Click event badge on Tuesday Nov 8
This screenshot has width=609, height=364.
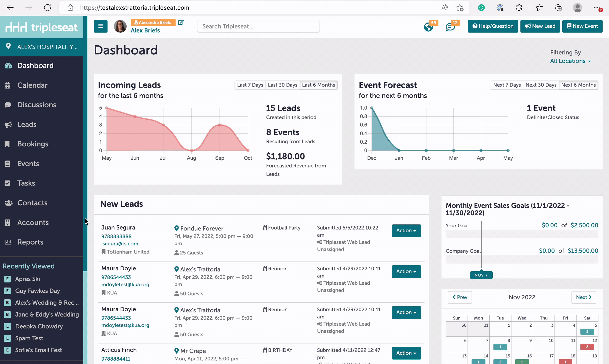[500, 347]
